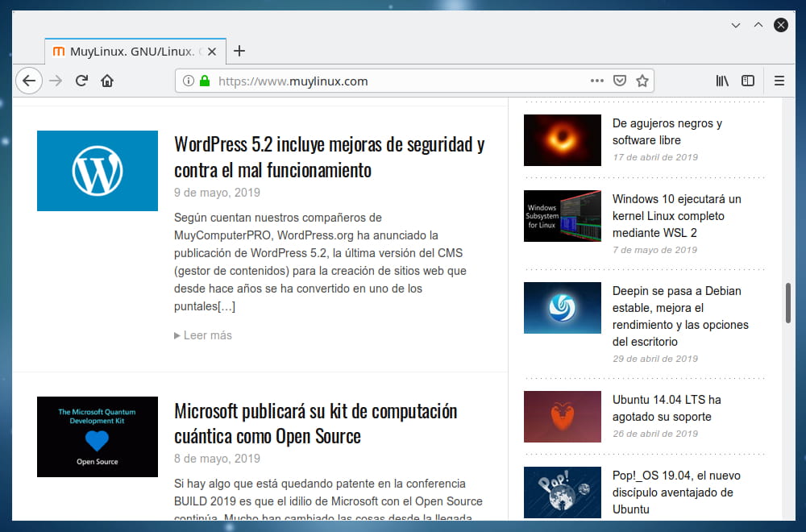
Task: Open the page actions three-dot menu
Action: coord(596,81)
